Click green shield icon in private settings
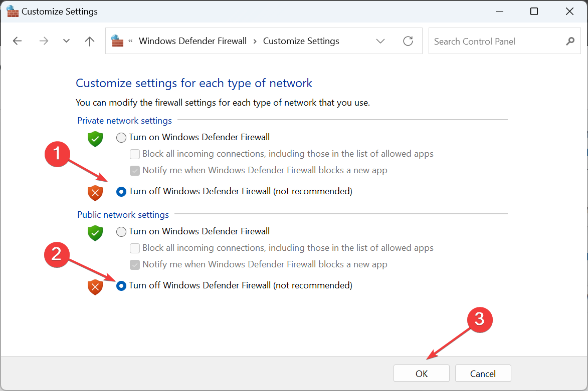The image size is (588, 391). click(95, 139)
